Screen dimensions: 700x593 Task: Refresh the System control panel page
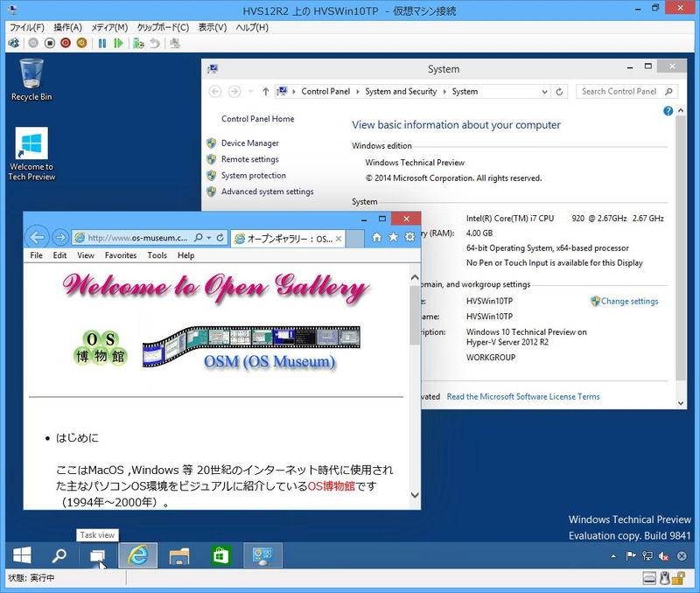pyautogui.click(x=559, y=92)
